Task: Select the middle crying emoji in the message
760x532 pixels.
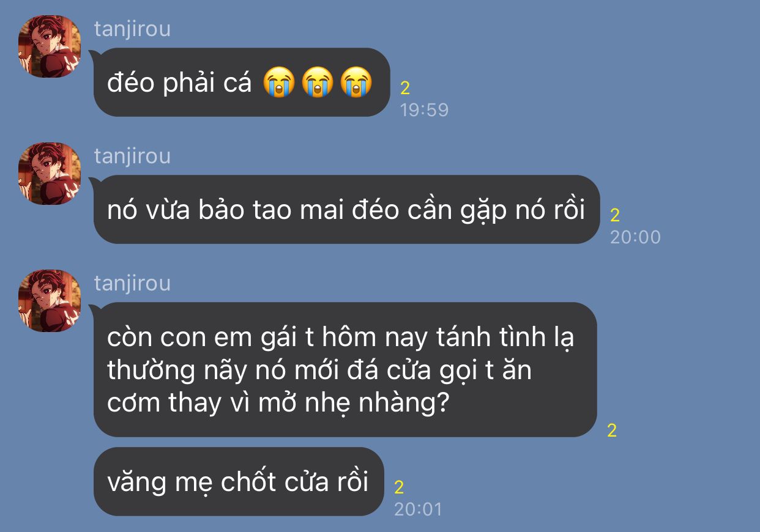Action: (x=318, y=83)
